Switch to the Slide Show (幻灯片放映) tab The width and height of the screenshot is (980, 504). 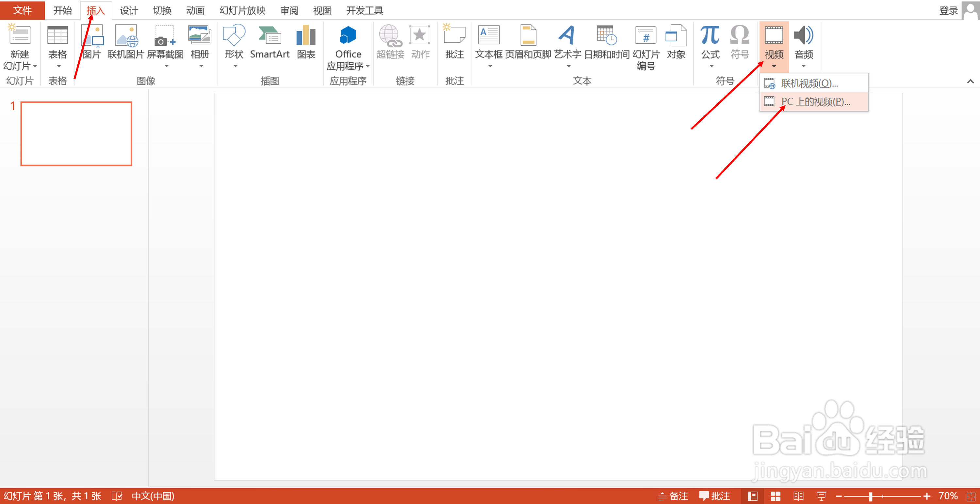click(242, 10)
